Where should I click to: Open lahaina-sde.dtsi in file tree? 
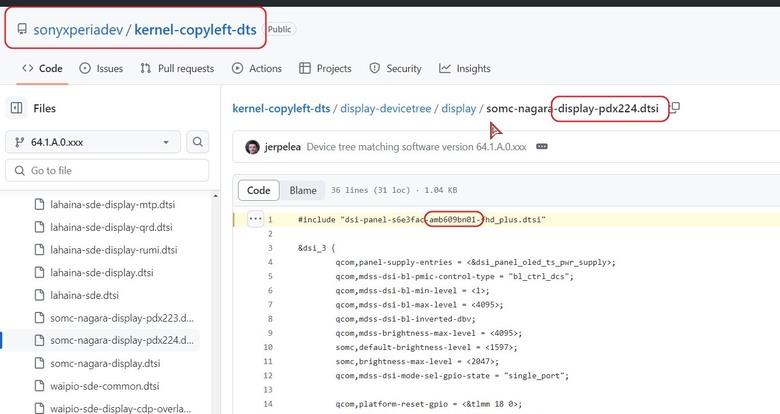(85, 296)
